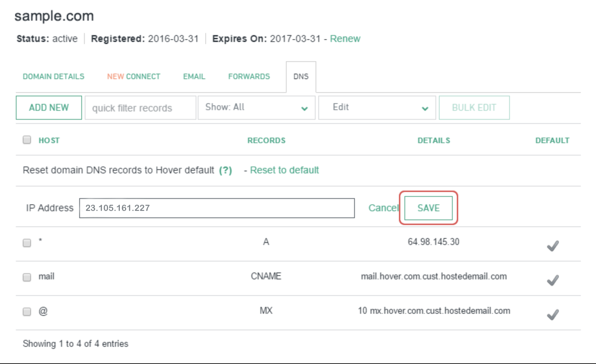Open the Show: All dropdown
596x364 pixels.
[256, 108]
